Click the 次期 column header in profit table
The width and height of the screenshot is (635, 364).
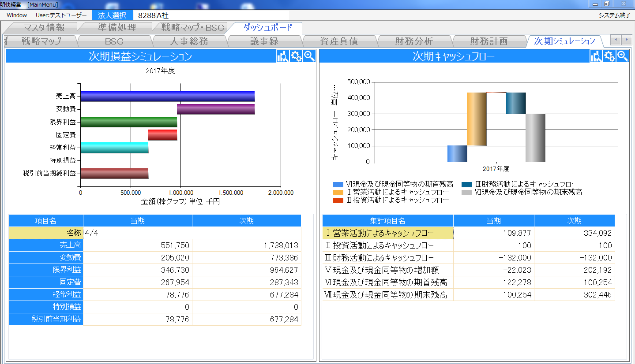[246, 221]
